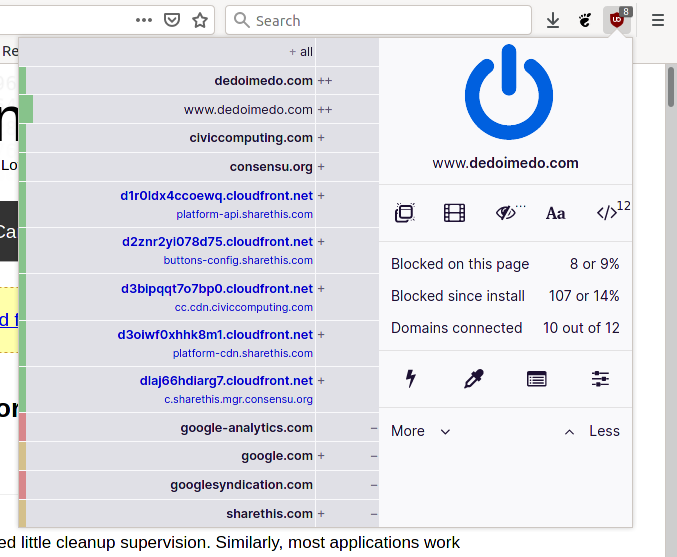
Task: Expand the More panel sections
Action: [421, 431]
